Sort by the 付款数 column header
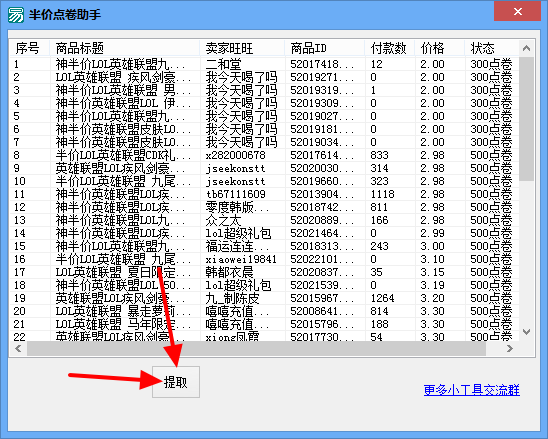Screen dimensions: 548x439 click(x=390, y=48)
